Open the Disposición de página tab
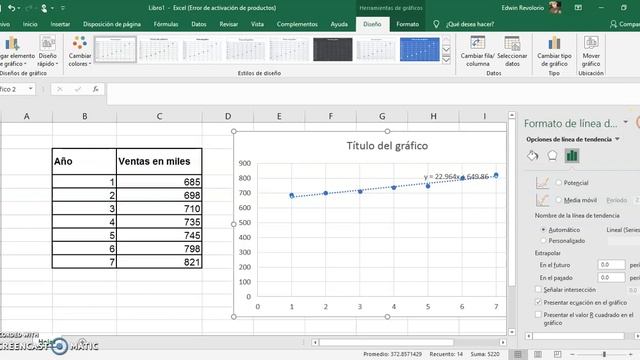640x360 pixels. (112, 24)
